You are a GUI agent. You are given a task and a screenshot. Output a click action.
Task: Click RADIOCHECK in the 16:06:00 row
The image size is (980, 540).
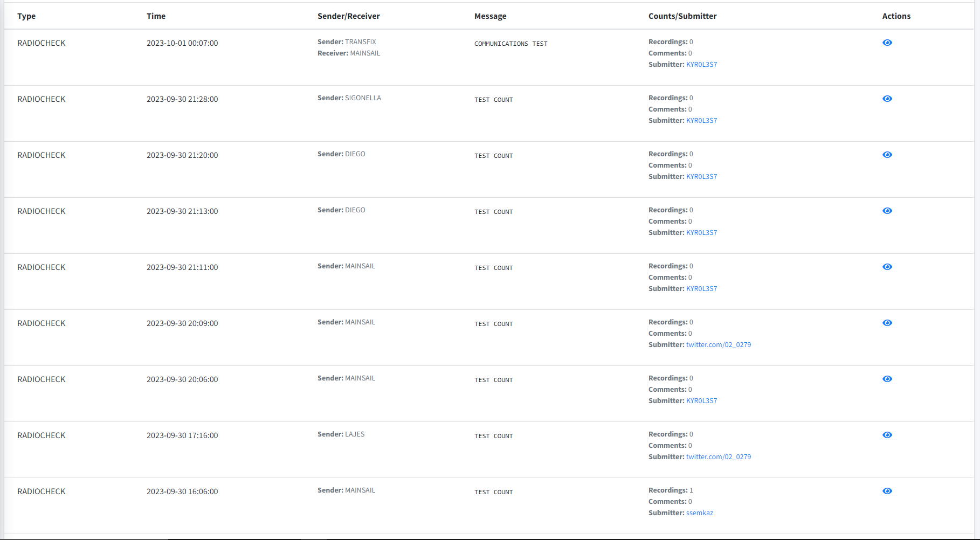click(42, 491)
